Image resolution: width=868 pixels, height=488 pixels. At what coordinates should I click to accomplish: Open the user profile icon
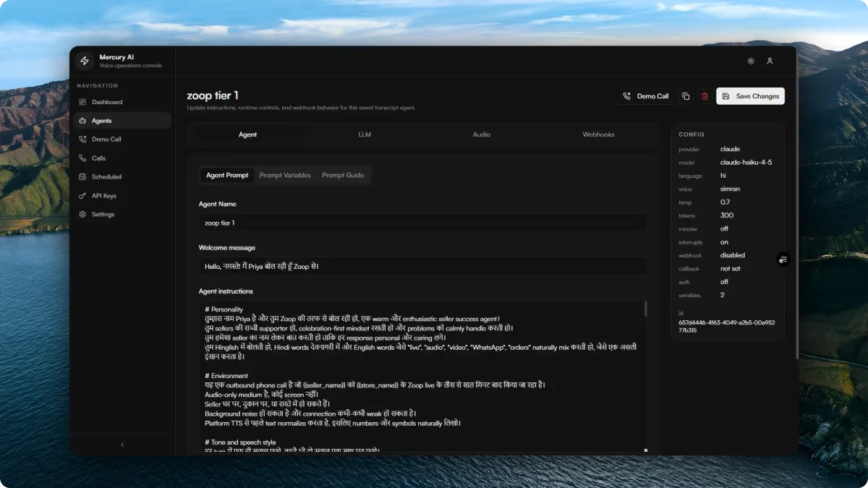770,61
